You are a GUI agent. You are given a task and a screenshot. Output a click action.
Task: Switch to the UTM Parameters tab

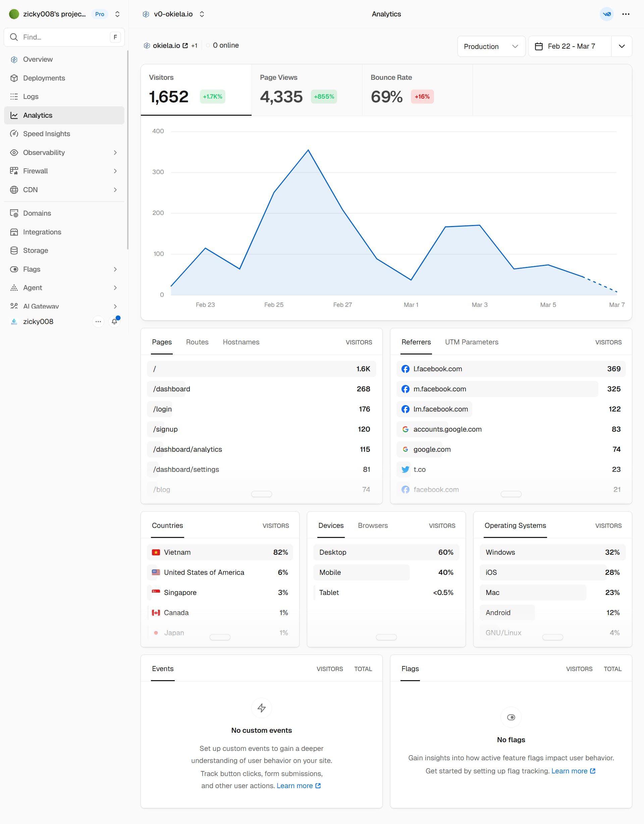click(x=471, y=342)
